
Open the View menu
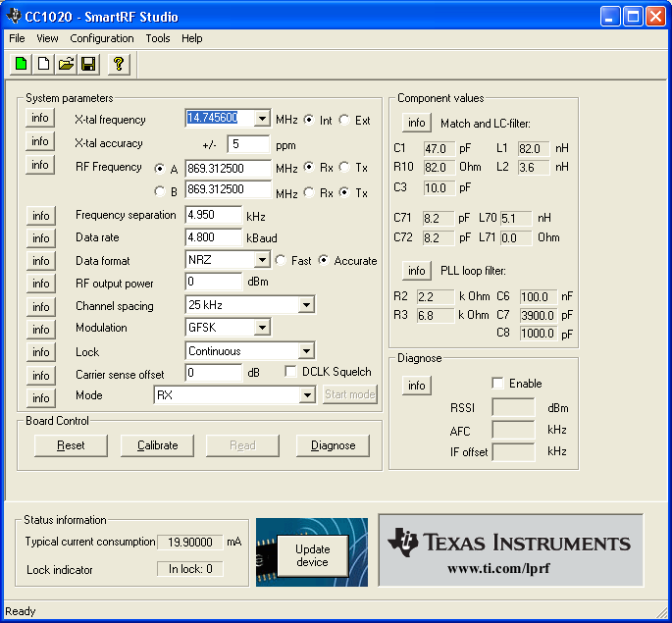(x=47, y=38)
